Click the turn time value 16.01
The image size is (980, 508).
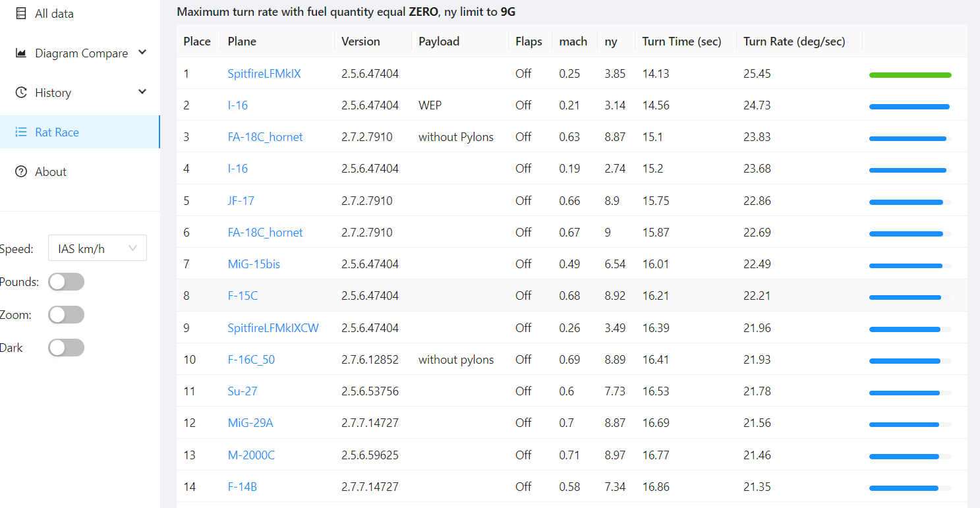pos(656,264)
